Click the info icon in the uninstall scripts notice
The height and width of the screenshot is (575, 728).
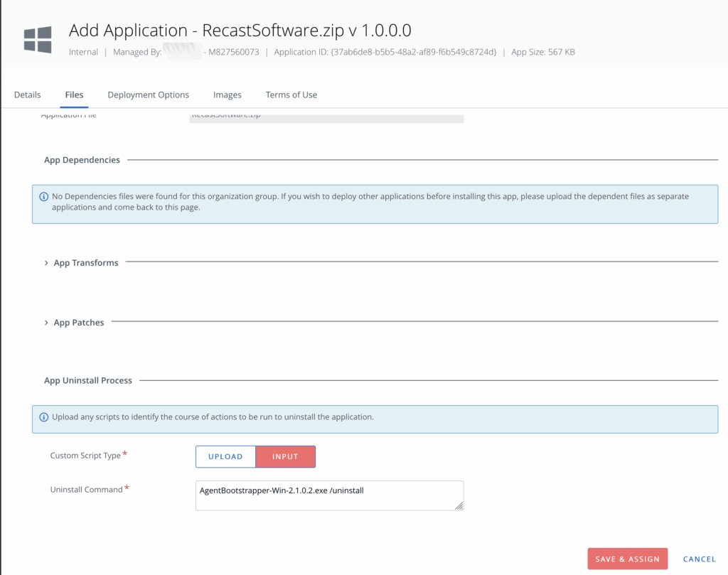(x=43, y=417)
